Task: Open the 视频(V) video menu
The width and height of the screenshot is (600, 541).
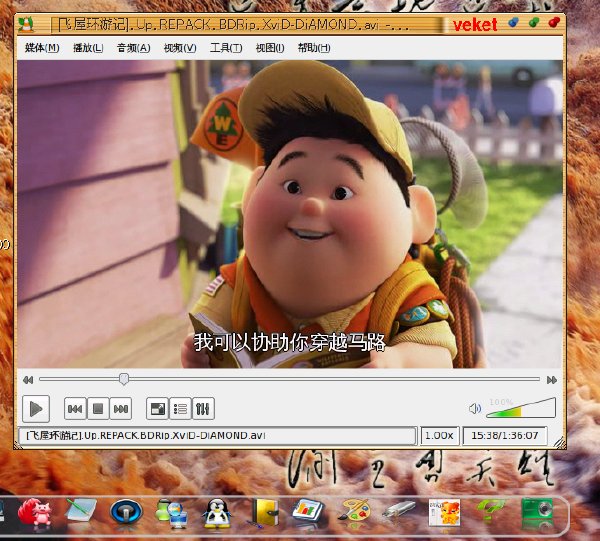Action: [x=180, y=48]
